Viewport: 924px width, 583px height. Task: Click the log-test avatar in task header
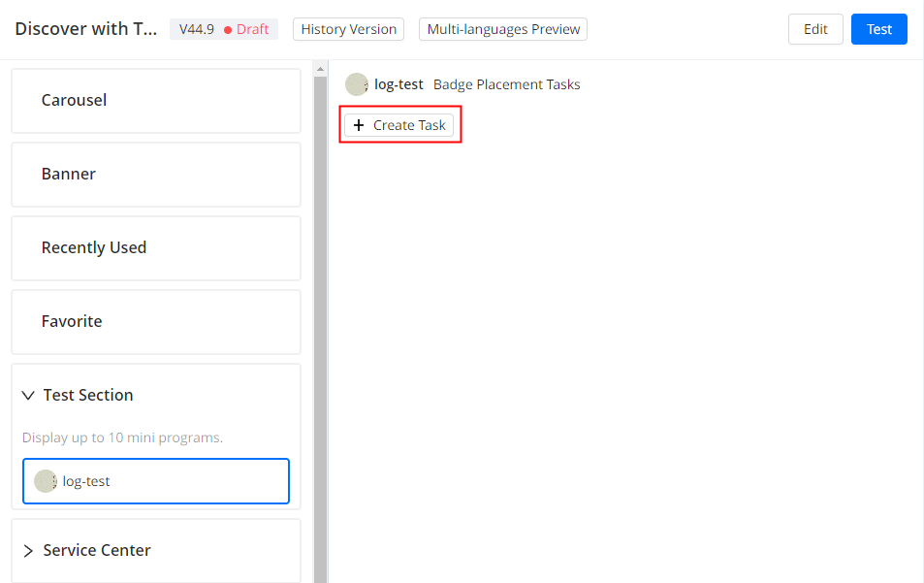click(357, 84)
